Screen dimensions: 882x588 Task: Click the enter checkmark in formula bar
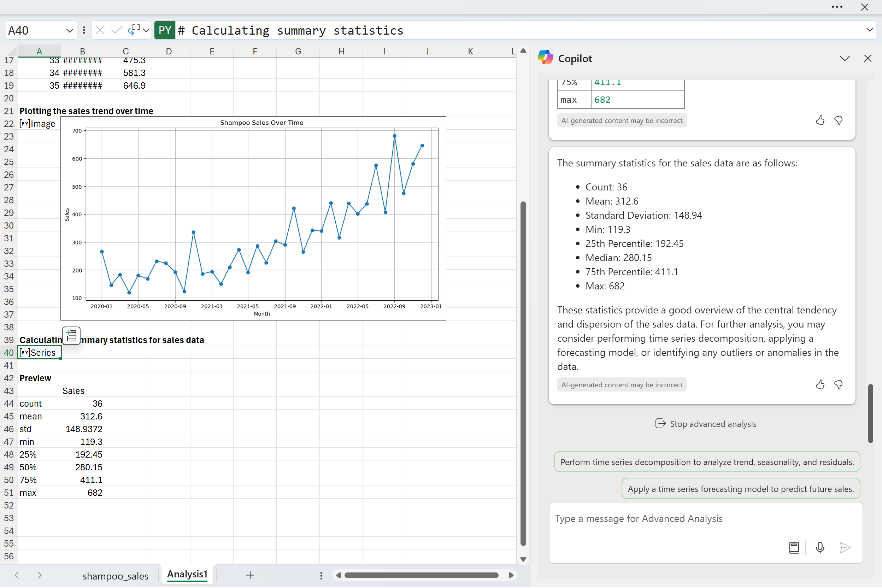[x=117, y=30]
